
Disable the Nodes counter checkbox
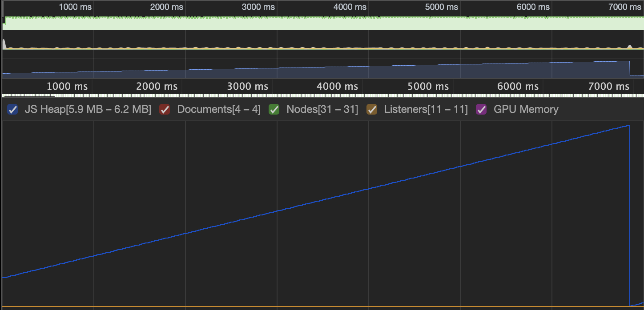274,109
